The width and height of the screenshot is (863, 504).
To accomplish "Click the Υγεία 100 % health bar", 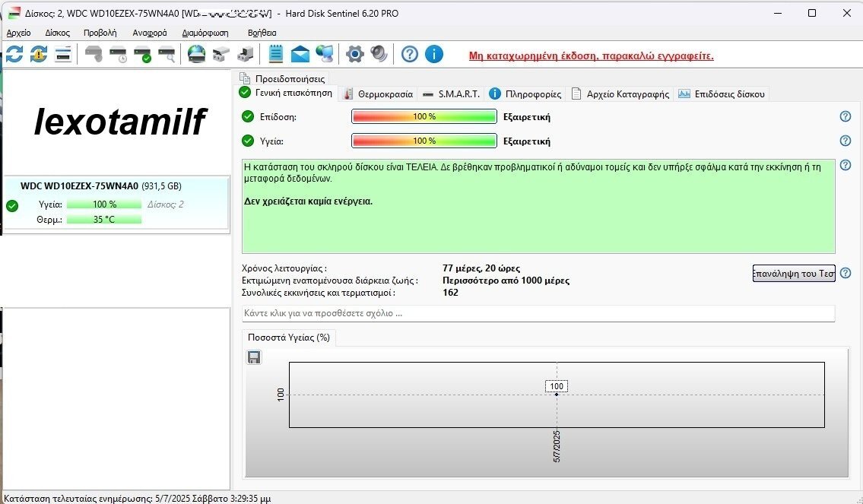I will click(424, 141).
